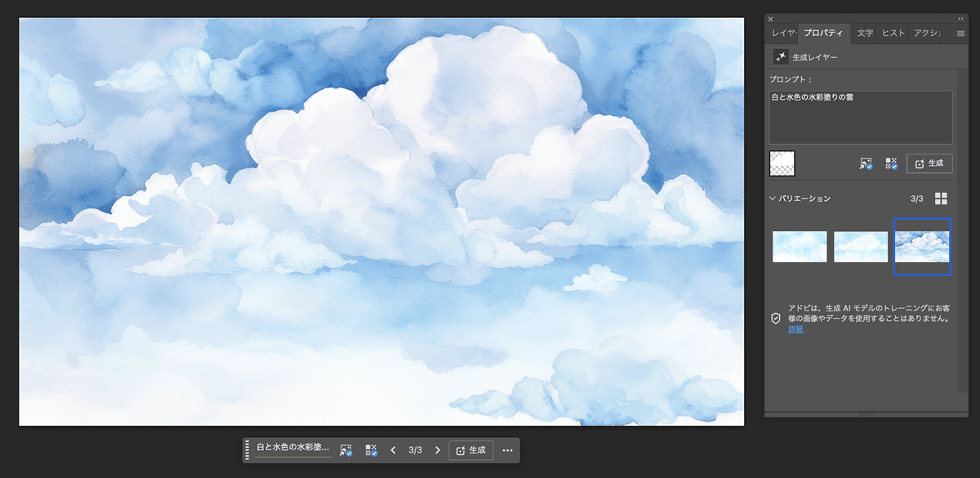The height and width of the screenshot is (478, 980).
Task: Edit prompt field in contextual task bar
Action: click(293, 449)
